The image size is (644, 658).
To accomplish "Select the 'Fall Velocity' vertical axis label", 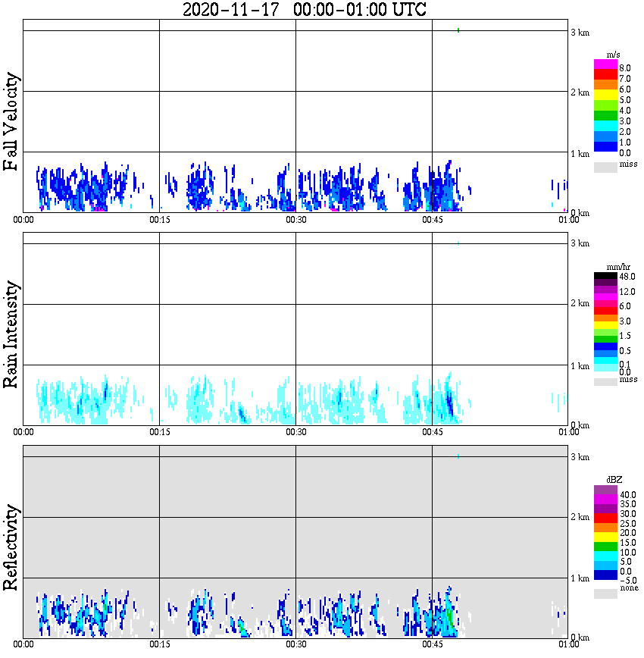I will (11, 121).
